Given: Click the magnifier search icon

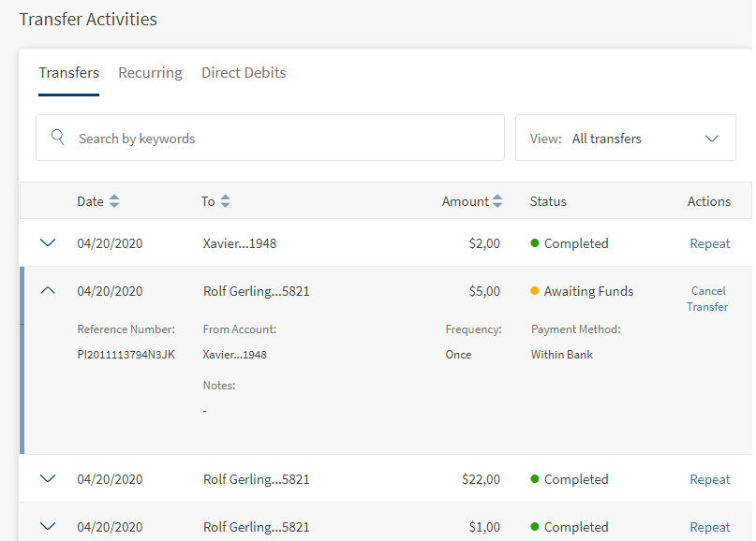Looking at the screenshot, I should 58,138.
